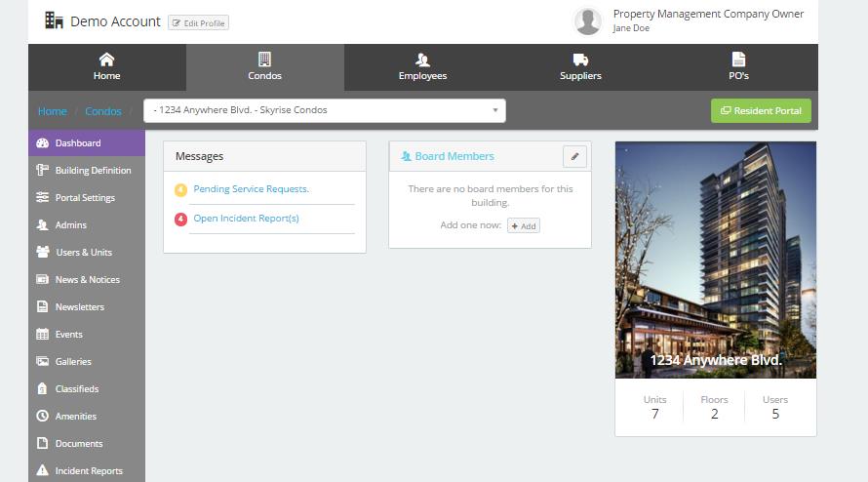
Task: Open the Pending Service Requests link
Action: coord(251,189)
